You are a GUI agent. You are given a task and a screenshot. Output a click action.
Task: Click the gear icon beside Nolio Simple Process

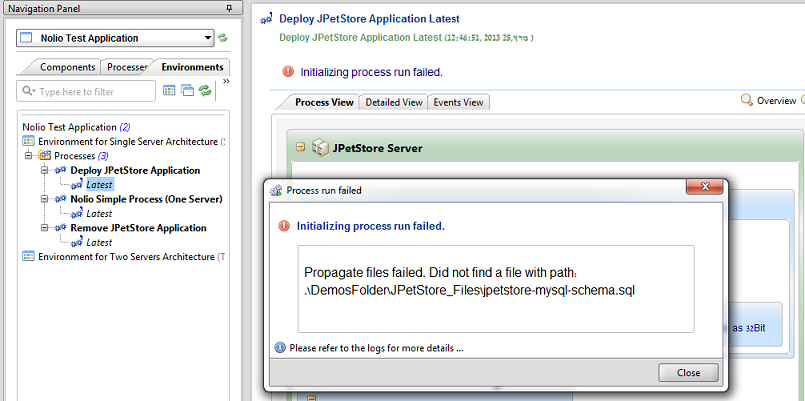61,199
